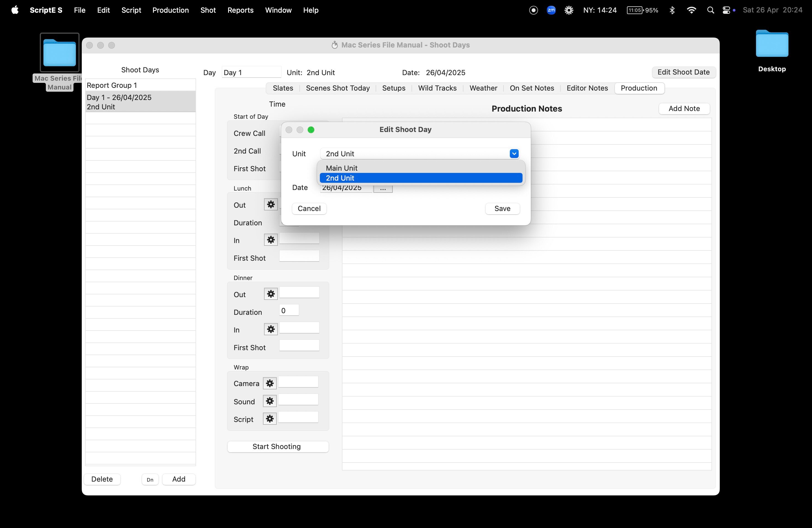The width and height of the screenshot is (812, 528).
Task: Open Spotlight search in the menu bar
Action: (710, 10)
